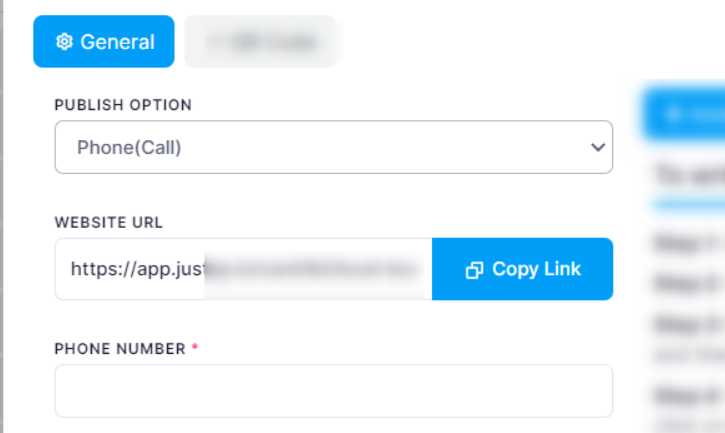The image size is (725, 433).
Task: Click the Website URL label
Action: pyautogui.click(x=108, y=222)
